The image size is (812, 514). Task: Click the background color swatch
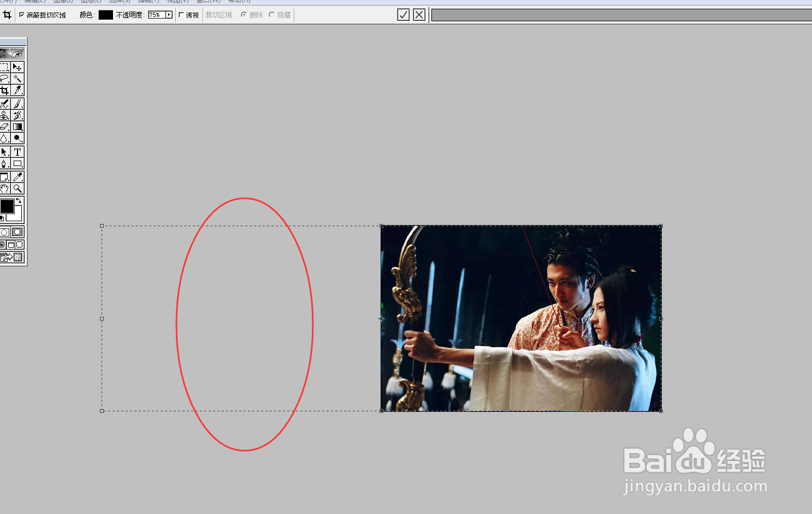[16, 216]
